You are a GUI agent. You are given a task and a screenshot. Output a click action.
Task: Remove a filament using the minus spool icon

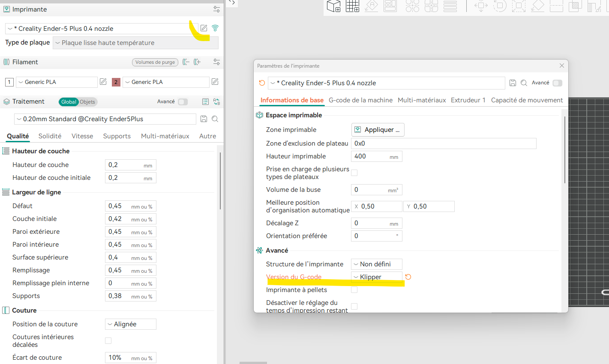(186, 62)
